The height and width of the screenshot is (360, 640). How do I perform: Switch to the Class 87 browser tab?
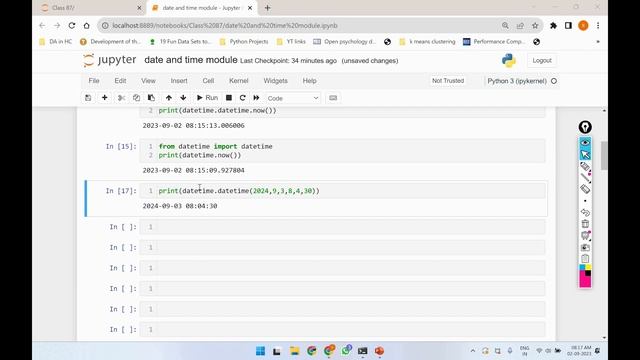tap(91, 8)
